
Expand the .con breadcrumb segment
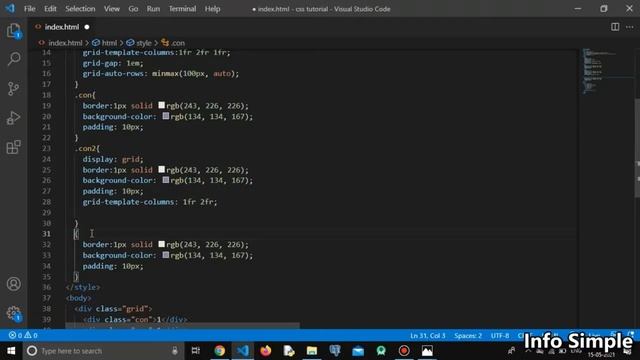point(178,42)
